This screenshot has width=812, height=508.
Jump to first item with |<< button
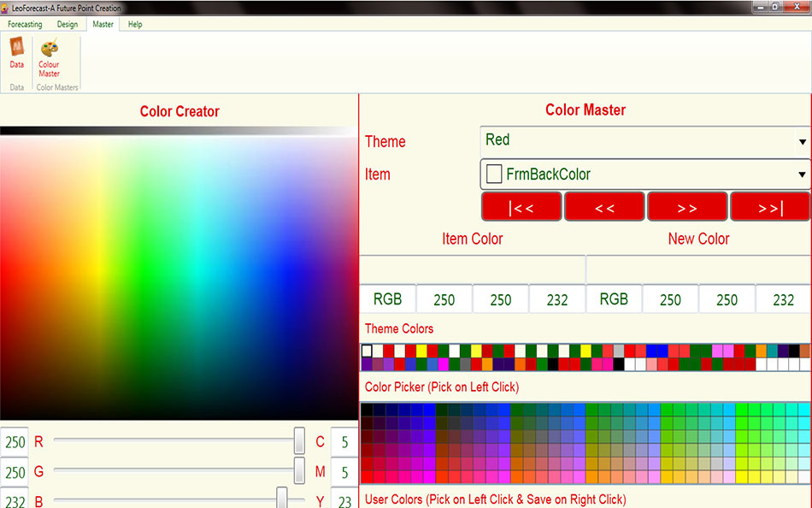pos(521,207)
